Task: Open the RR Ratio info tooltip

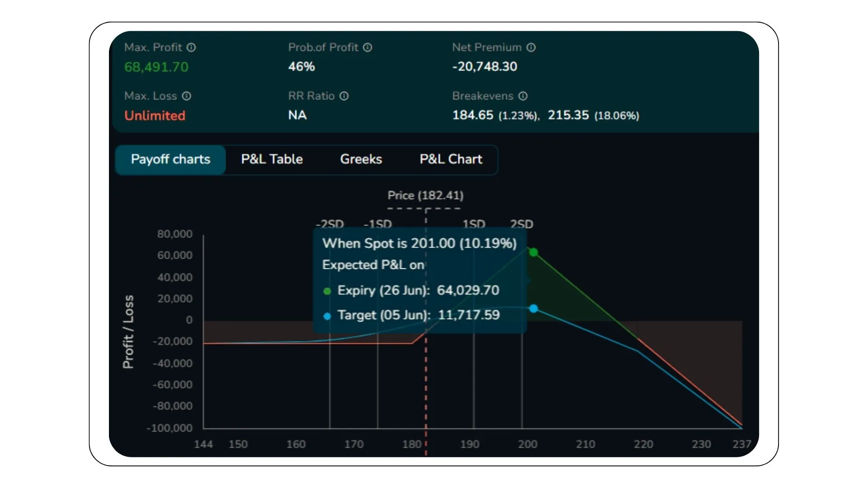Action: pos(344,96)
